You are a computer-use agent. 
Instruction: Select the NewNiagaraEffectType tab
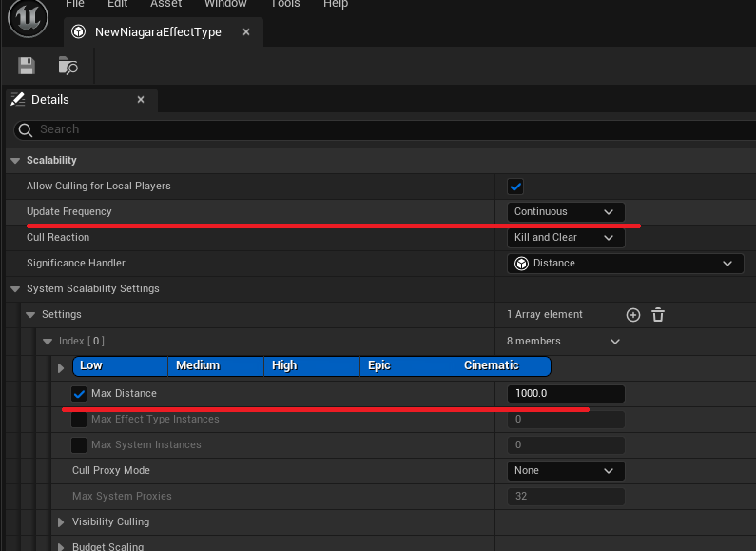(x=164, y=31)
